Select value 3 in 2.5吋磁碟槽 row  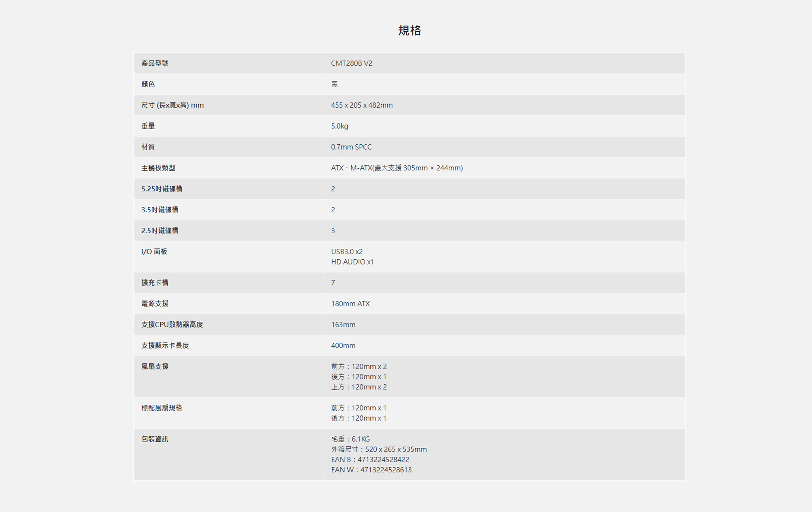[x=333, y=231]
